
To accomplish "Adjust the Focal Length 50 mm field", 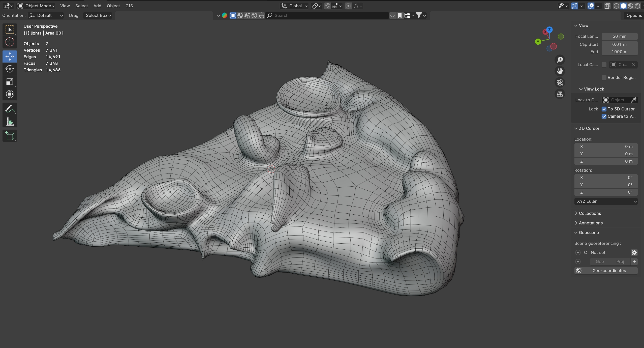I will (619, 36).
